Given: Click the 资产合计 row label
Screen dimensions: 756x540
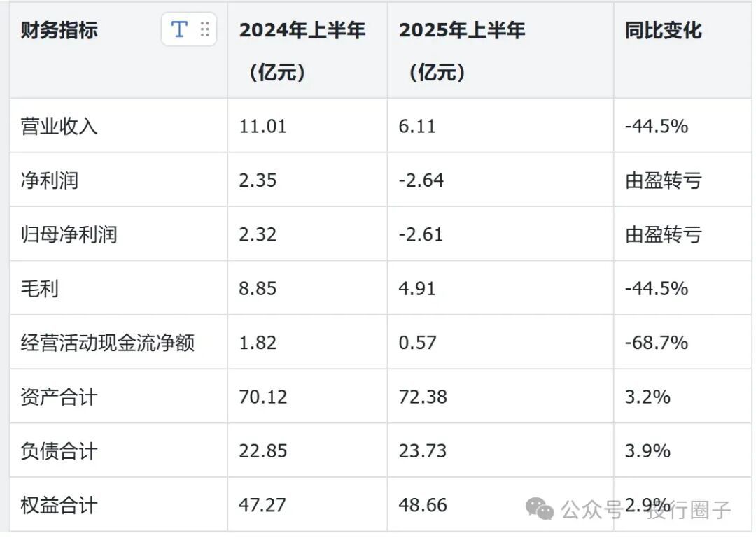Looking at the screenshot, I should click(x=59, y=397).
